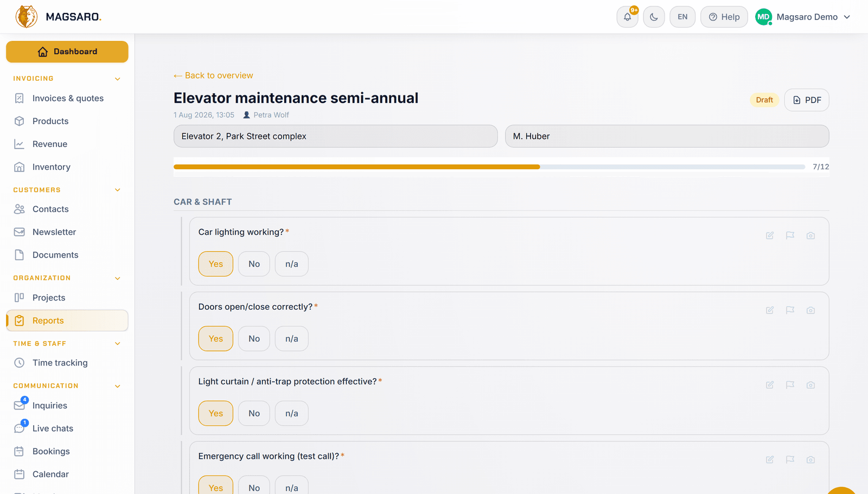Viewport: 868px width, 494px height.
Task: Open Inquiries in the sidebar
Action: (x=67, y=406)
